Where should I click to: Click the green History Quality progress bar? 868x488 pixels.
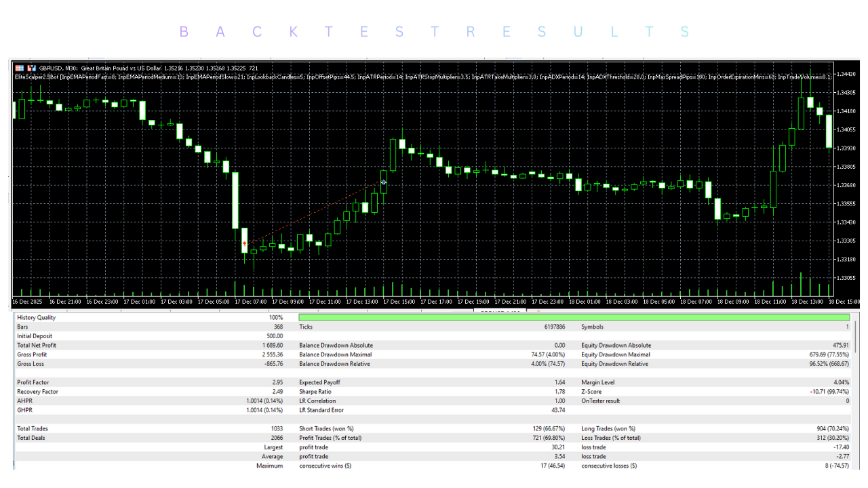574,317
